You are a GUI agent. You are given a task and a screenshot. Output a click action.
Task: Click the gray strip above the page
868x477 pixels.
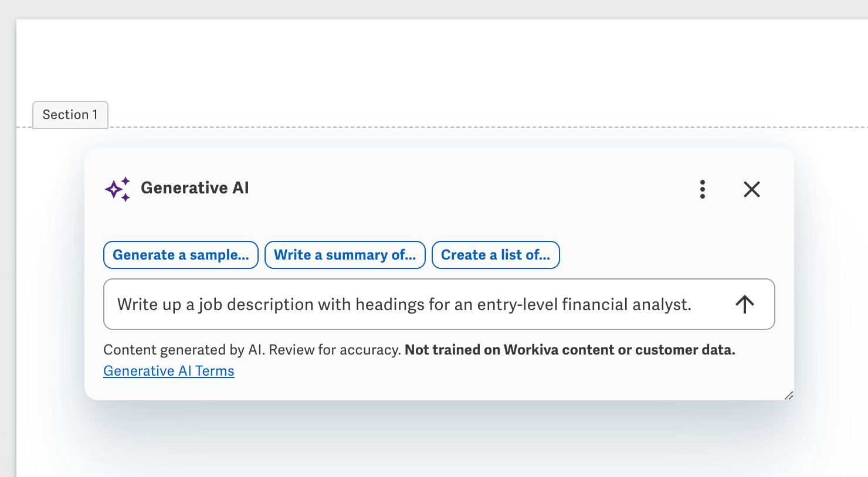coord(411,9)
